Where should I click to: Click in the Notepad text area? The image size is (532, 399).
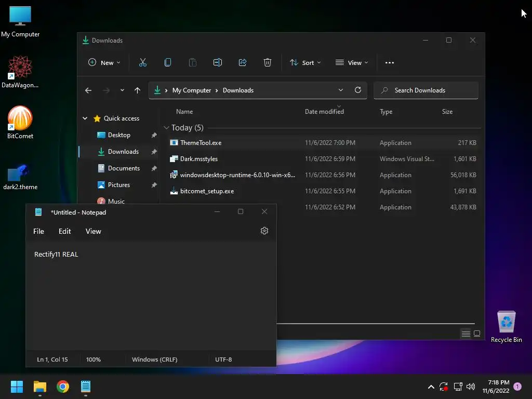point(151,296)
